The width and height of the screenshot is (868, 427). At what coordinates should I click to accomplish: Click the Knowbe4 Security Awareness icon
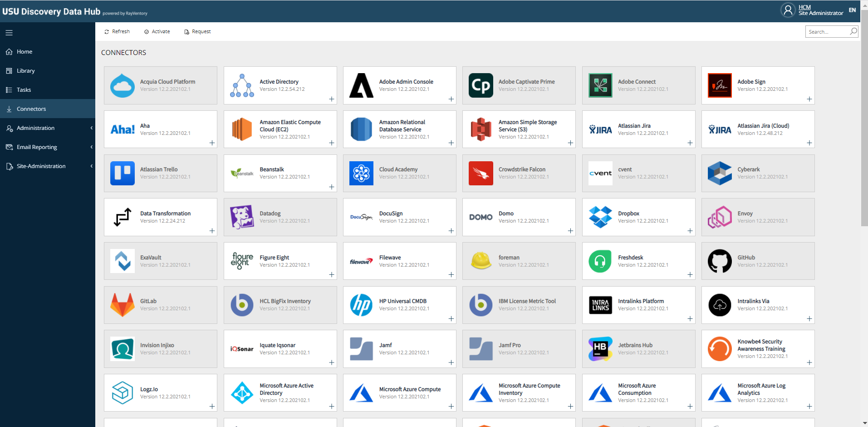pos(720,349)
